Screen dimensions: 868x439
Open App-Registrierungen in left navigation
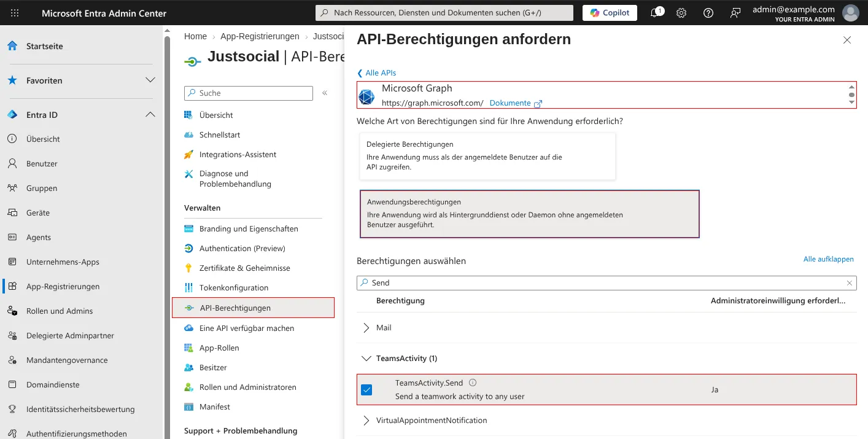coord(63,287)
